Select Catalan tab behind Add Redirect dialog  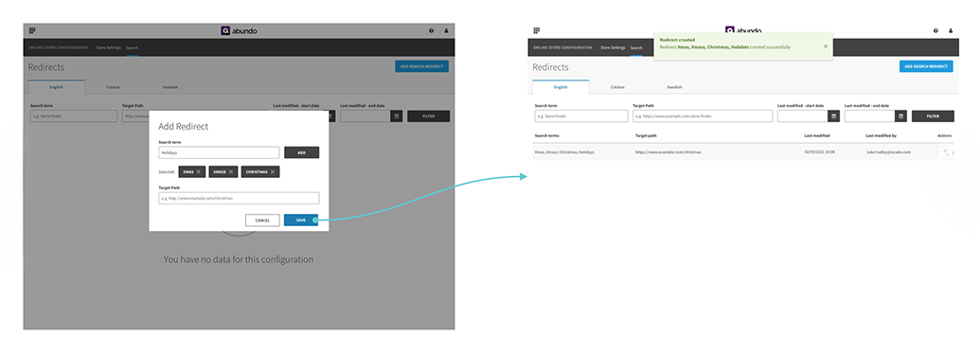click(x=113, y=87)
